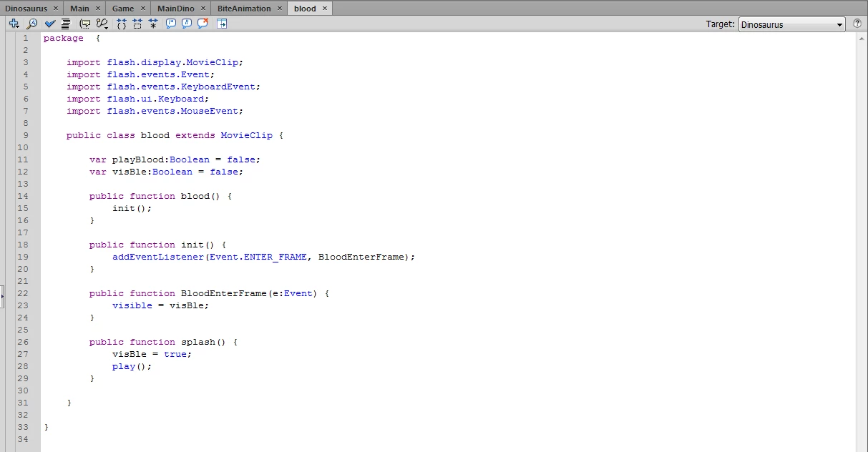The image size is (868, 452).
Task: Expand all collapsed code sections
Action: tap(153, 24)
